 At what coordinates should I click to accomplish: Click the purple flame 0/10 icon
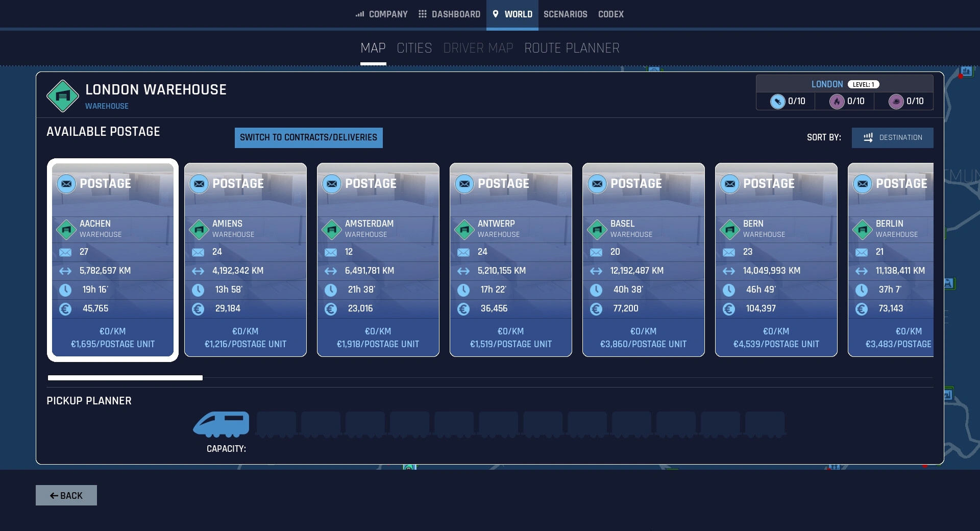[837, 102]
